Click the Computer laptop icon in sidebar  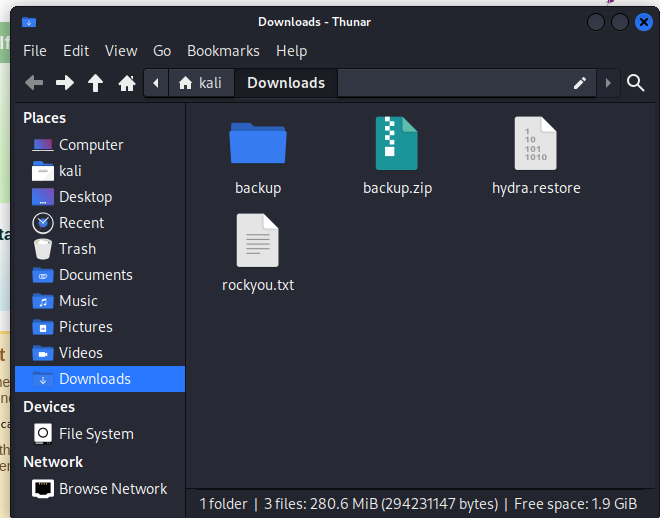43,145
